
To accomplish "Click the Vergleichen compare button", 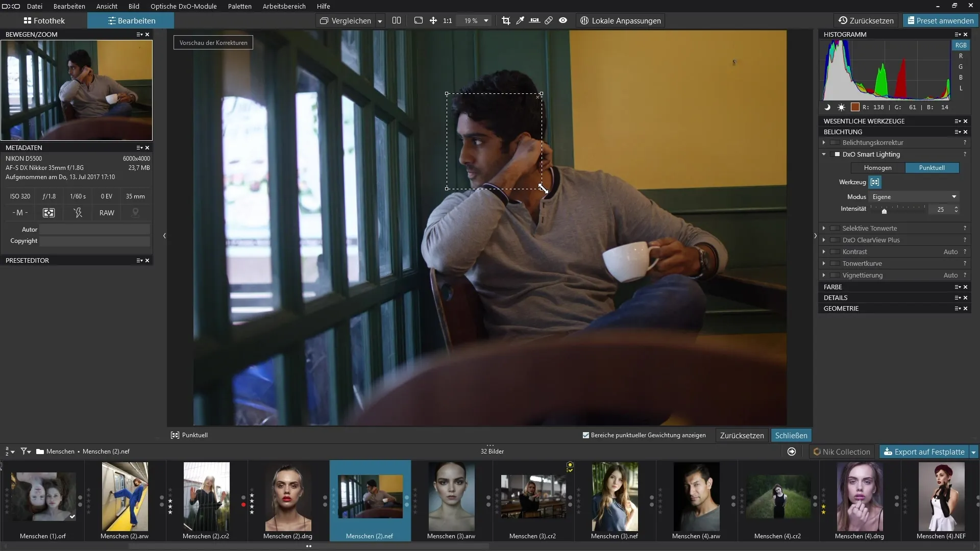I will [346, 21].
